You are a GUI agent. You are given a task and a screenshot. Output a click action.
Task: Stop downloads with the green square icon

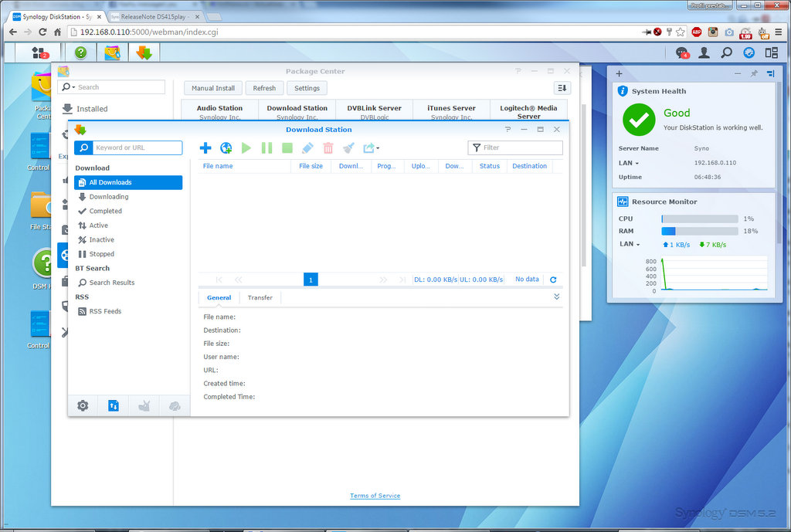(x=287, y=147)
